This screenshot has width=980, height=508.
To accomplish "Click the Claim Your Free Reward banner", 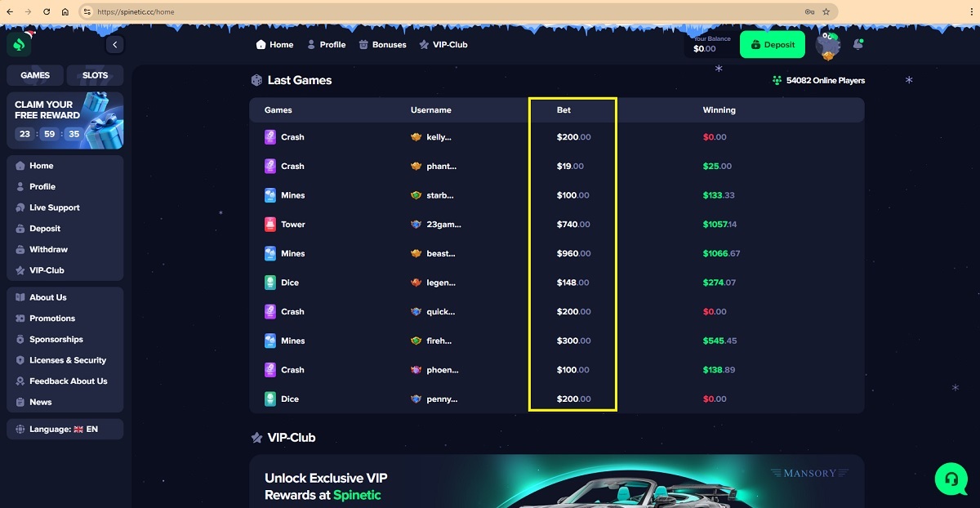I will (65, 120).
